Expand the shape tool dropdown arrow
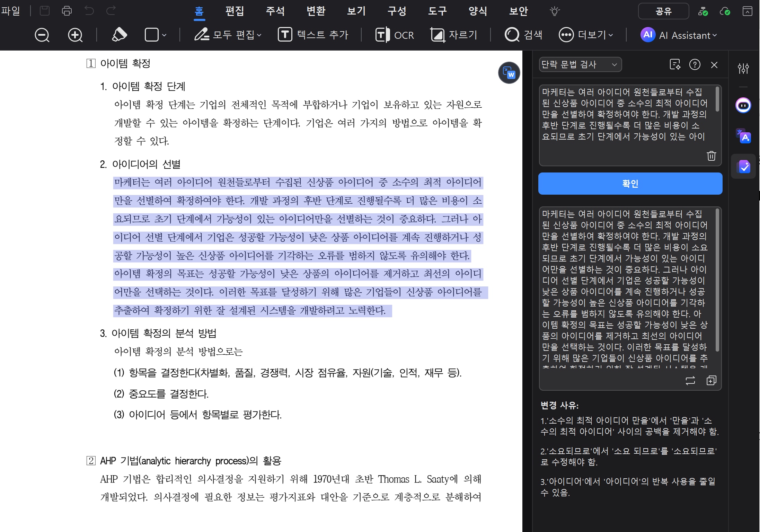Viewport: 760px width, 532px height. click(x=164, y=35)
